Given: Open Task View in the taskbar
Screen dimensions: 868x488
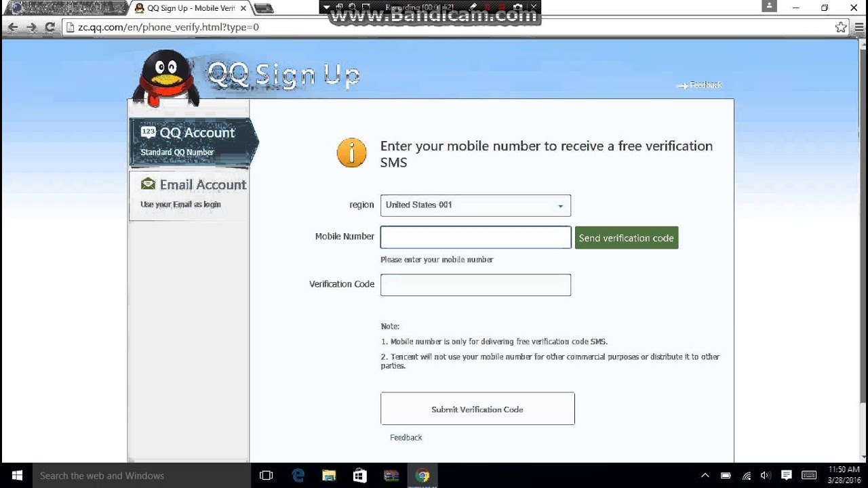Looking at the screenshot, I should 267,475.
